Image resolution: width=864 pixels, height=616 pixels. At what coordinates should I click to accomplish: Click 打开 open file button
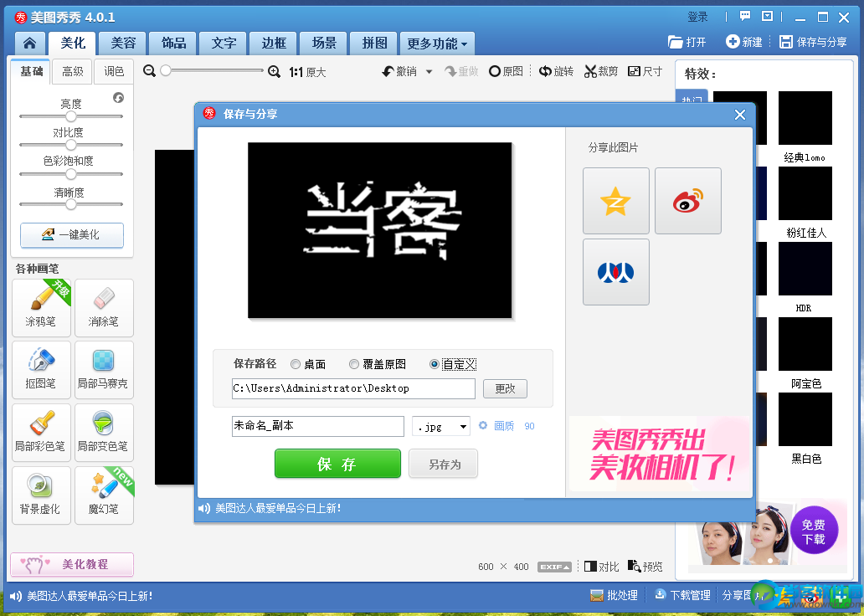(687, 42)
